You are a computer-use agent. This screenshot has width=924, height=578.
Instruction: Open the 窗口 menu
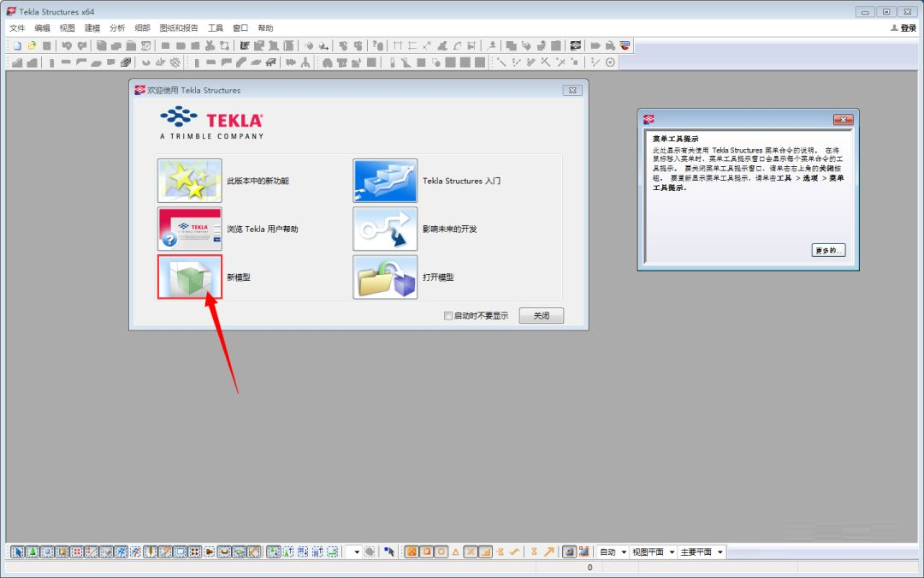coord(240,27)
